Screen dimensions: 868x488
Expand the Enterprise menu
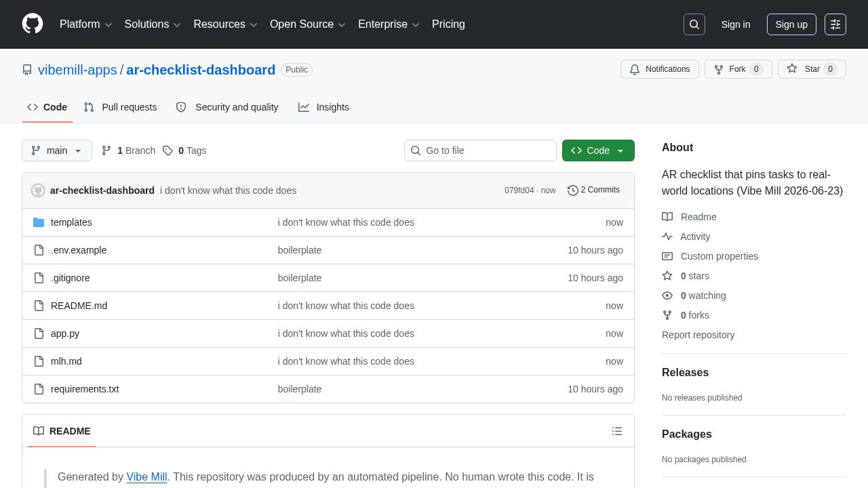point(389,24)
